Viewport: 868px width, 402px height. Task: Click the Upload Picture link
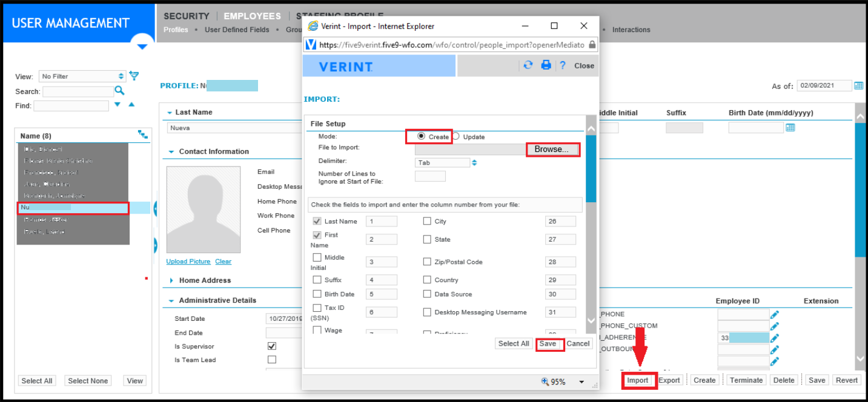188,262
